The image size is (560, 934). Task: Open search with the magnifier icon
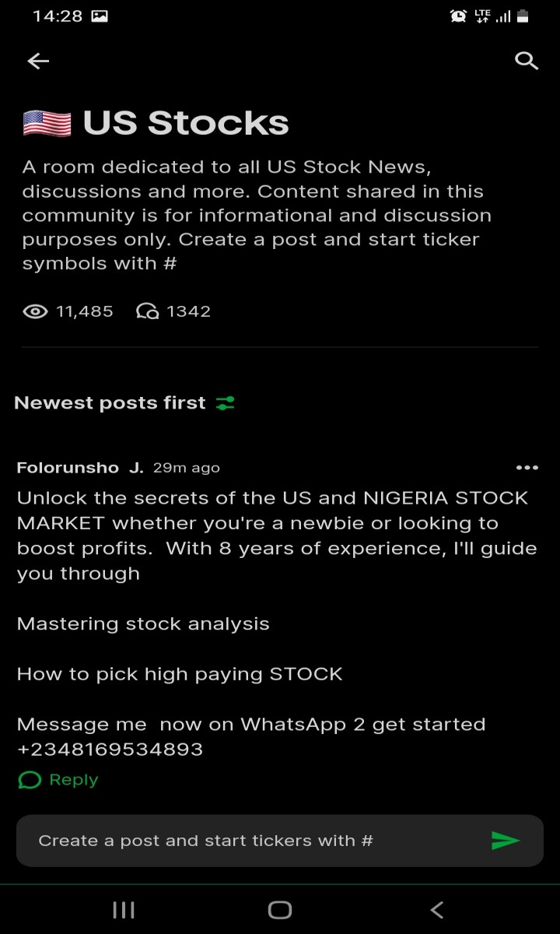pyautogui.click(x=527, y=61)
